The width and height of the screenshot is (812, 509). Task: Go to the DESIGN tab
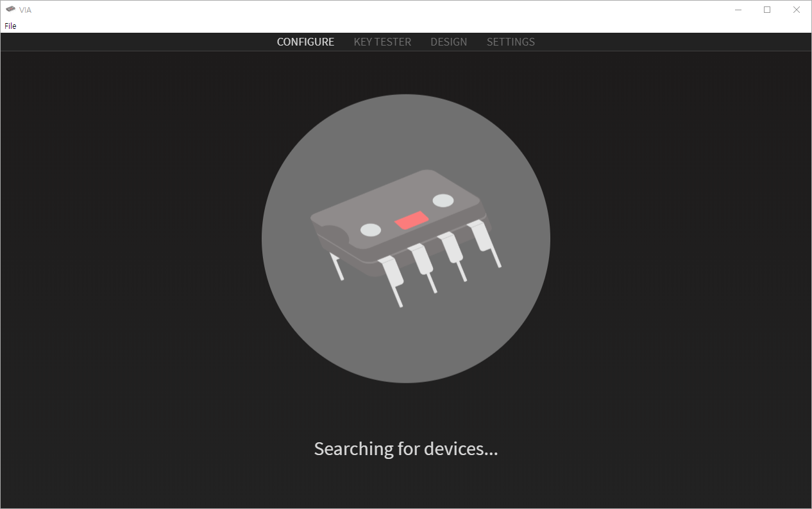[449, 42]
